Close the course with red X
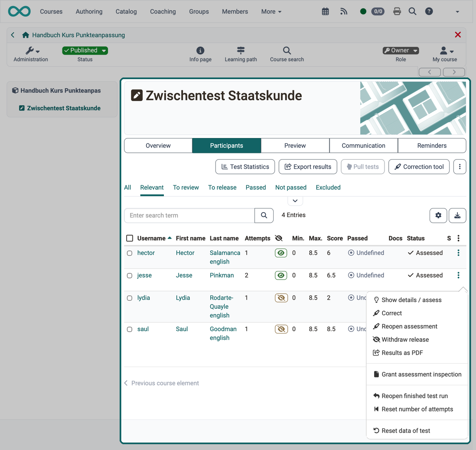 pos(458,35)
